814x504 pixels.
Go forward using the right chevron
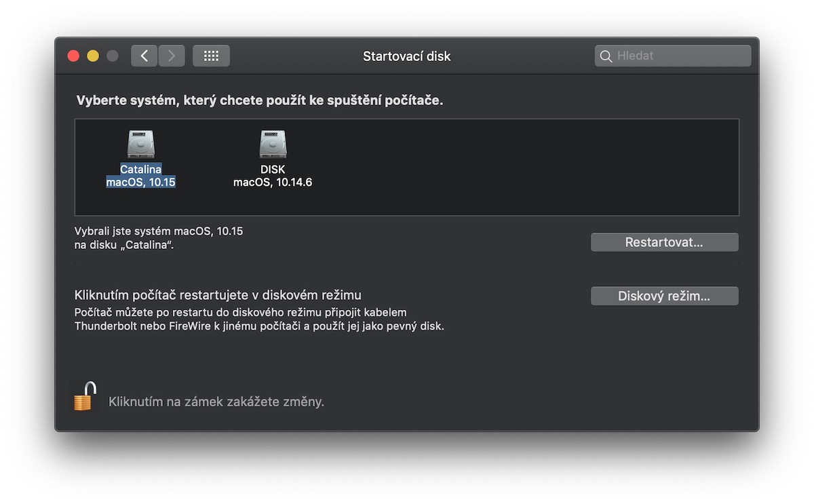172,56
